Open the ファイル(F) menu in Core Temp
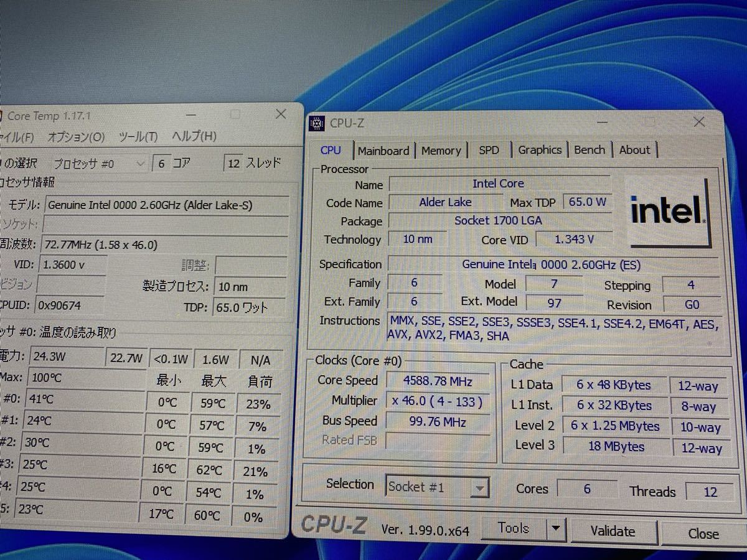 coord(17,137)
